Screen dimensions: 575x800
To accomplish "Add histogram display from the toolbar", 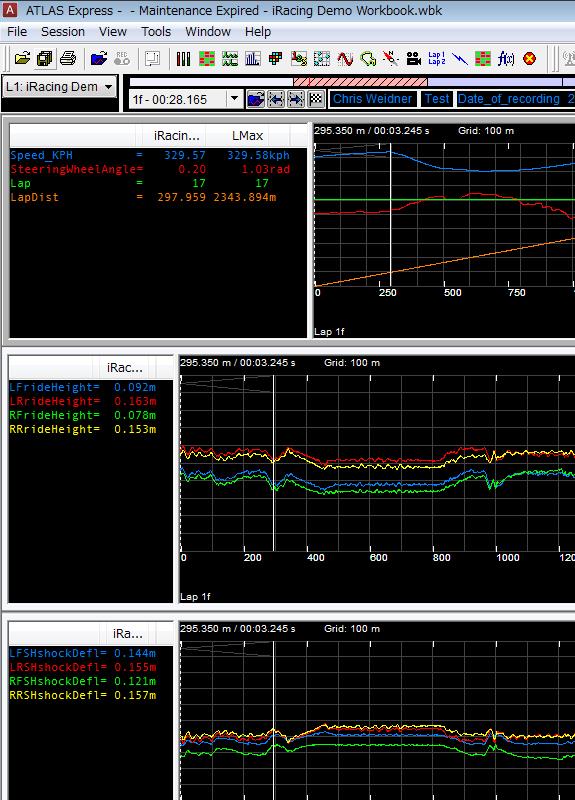I will point(253,59).
